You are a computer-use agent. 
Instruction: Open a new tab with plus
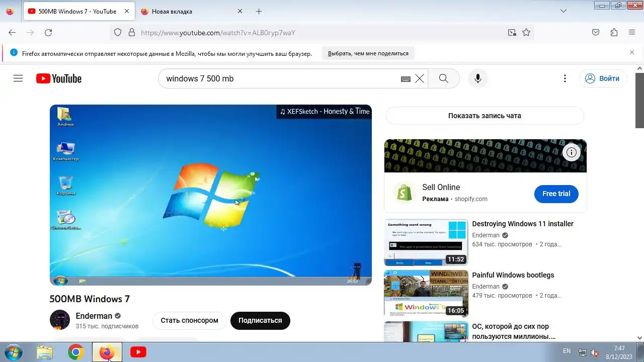pos(259,11)
